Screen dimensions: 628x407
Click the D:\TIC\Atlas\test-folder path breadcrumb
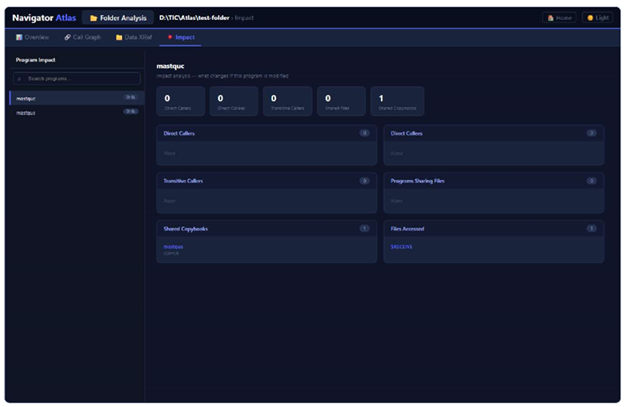pyautogui.click(x=194, y=18)
